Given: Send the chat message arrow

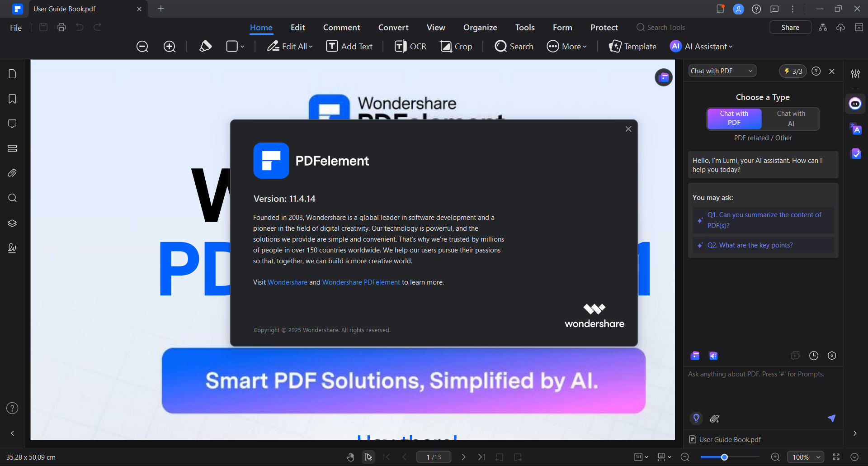Looking at the screenshot, I should [831, 418].
